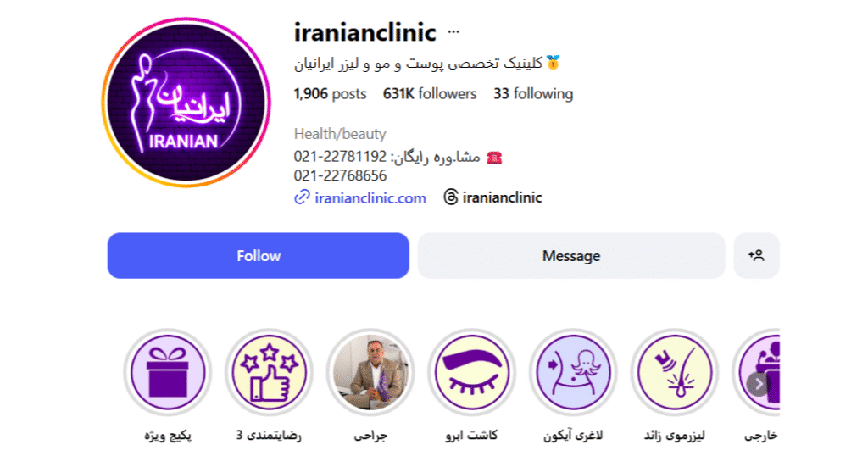The height and width of the screenshot is (456, 868).
Task: Send a Message to iranianclinic
Action: [x=571, y=255]
